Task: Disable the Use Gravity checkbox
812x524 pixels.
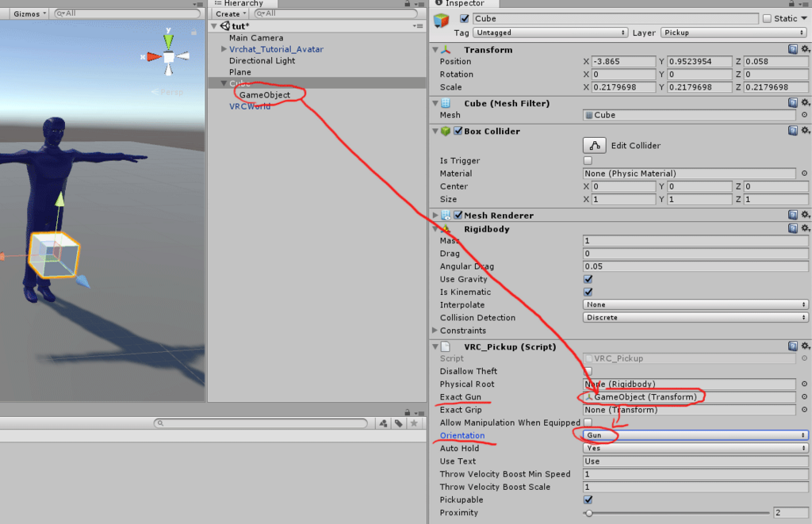Action: 588,279
